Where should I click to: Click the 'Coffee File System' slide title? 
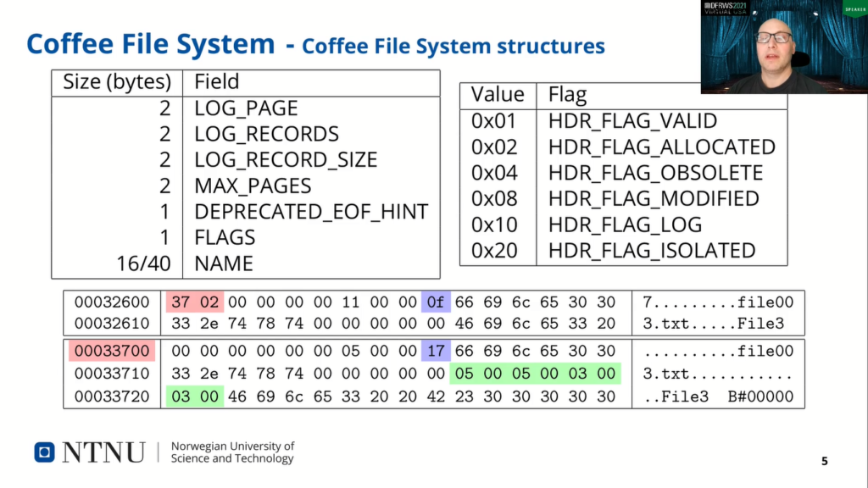[x=151, y=44]
